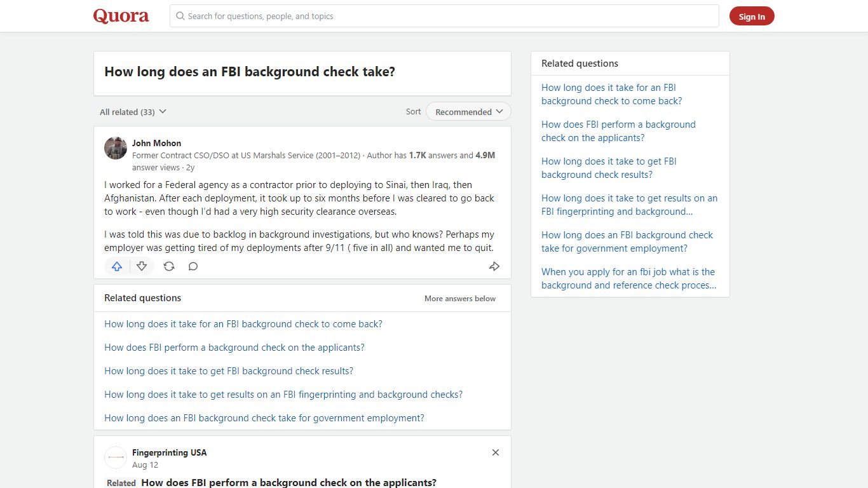Open the Quora home logo
Image resolution: width=868 pixels, height=488 pixels.
coord(121,16)
